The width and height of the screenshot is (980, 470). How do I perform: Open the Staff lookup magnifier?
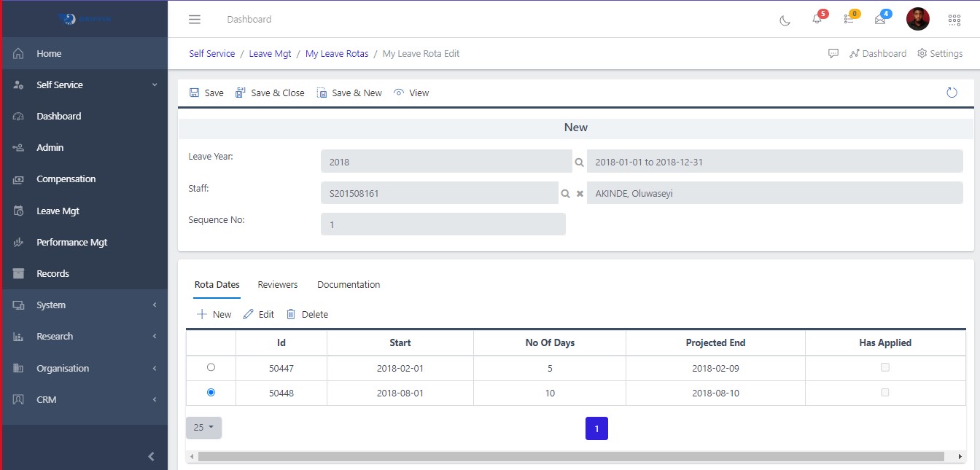565,193
